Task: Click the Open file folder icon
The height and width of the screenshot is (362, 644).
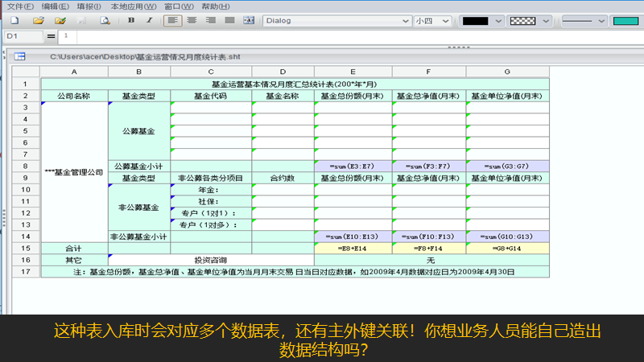Action: tap(39, 20)
